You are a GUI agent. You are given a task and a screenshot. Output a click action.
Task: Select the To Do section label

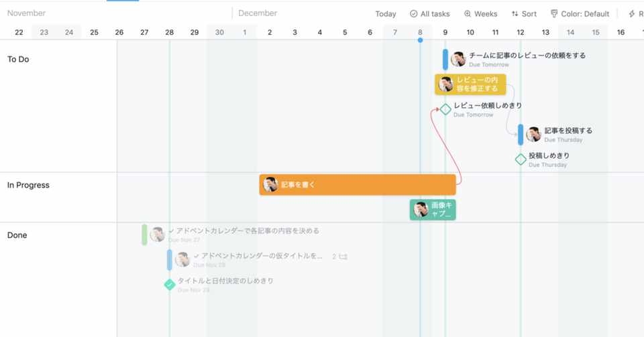pos(18,60)
